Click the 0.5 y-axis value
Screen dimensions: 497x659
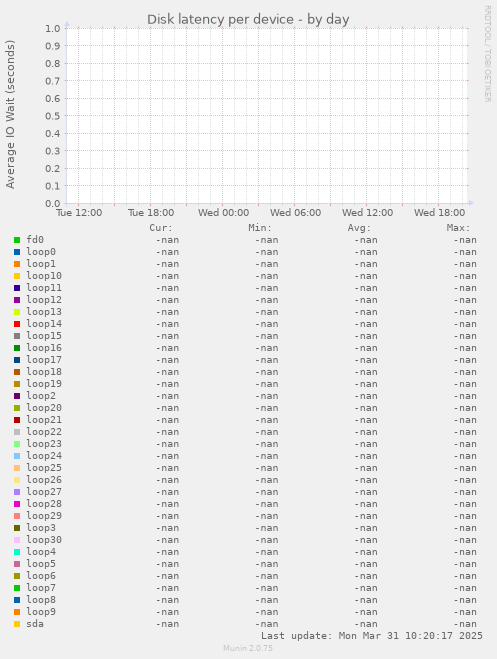(53, 116)
